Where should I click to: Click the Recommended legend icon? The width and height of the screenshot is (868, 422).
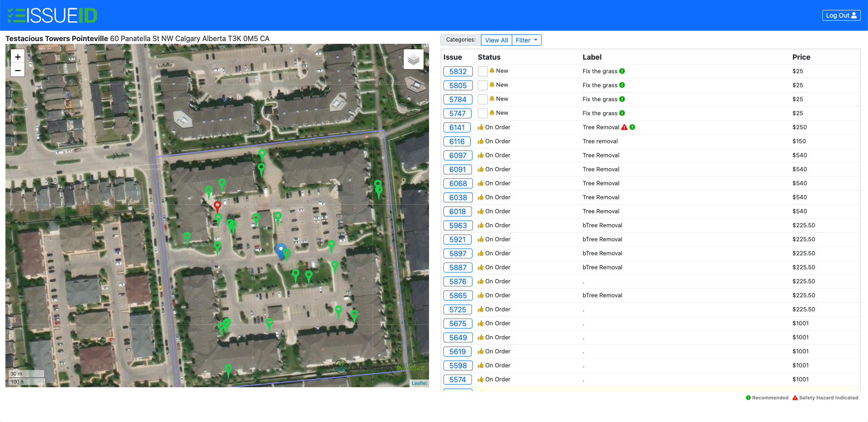pyautogui.click(x=748, y=398)
